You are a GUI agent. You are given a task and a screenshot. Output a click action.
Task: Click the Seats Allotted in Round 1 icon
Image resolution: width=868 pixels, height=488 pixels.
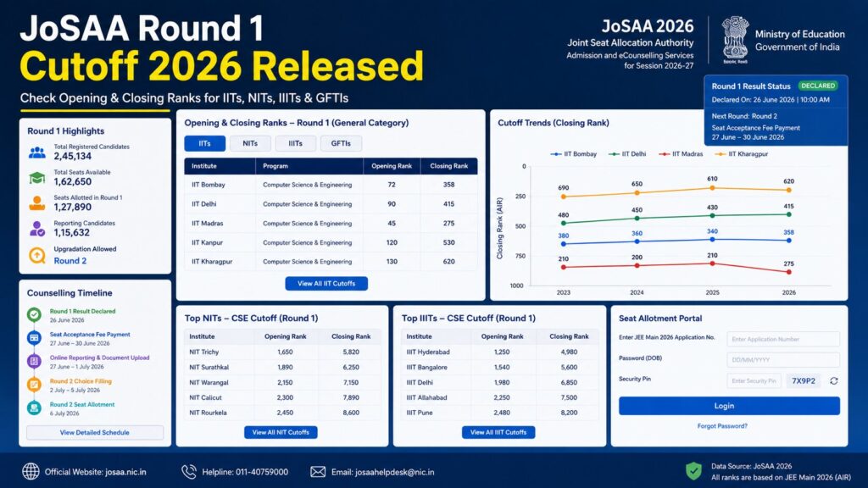click(x=37, y=203)
